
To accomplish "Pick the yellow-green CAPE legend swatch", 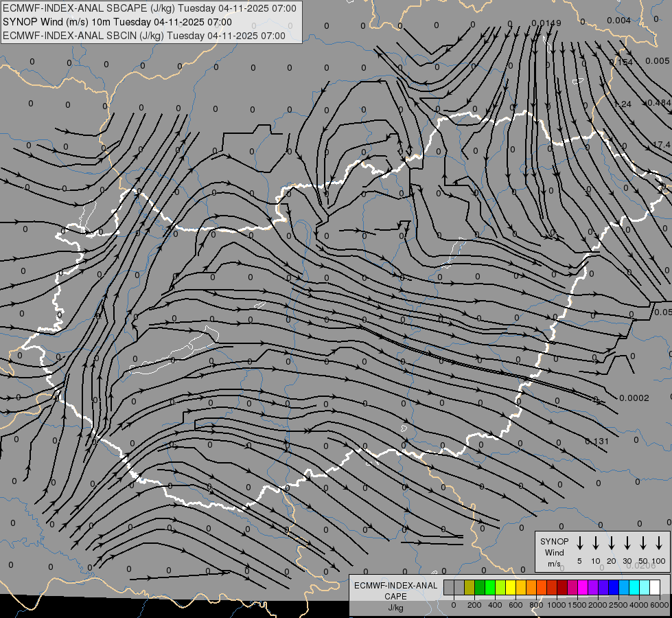I will coord(500,587).
